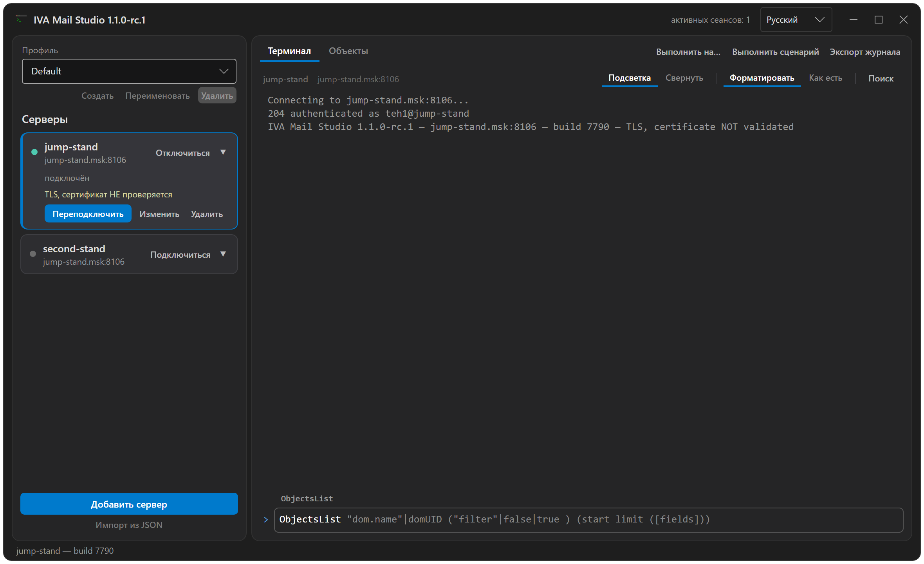Select the Форматировать output mode
924x564 pixels.
pos(762,78)
